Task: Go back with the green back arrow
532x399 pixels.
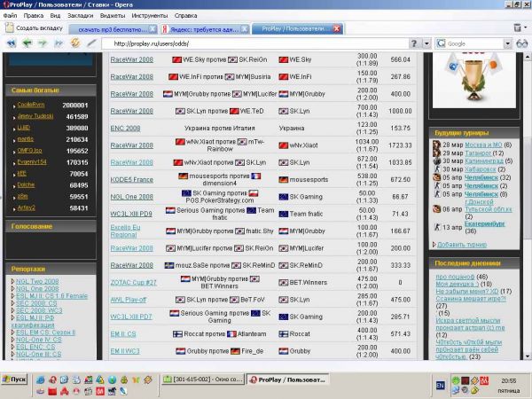Action: (x=27, y=43)
